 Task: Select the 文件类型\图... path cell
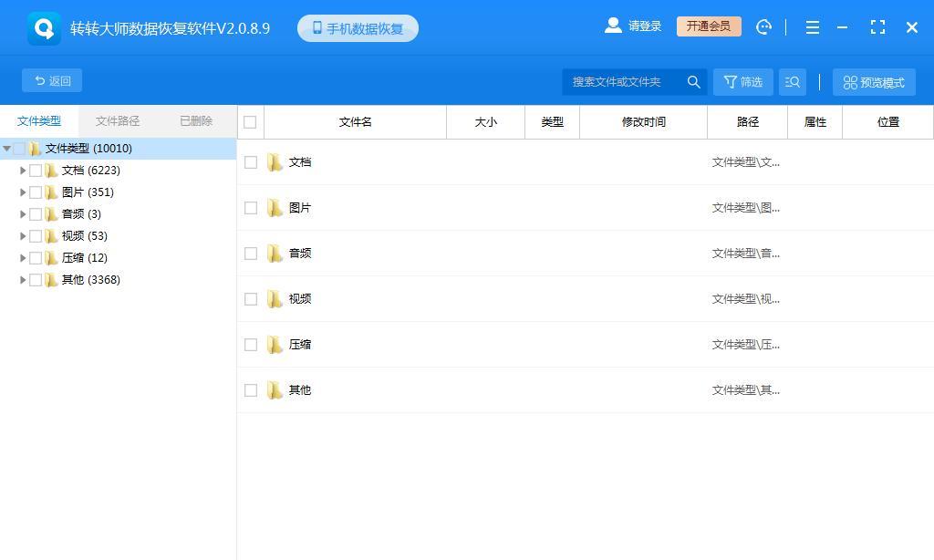[746, 208]
